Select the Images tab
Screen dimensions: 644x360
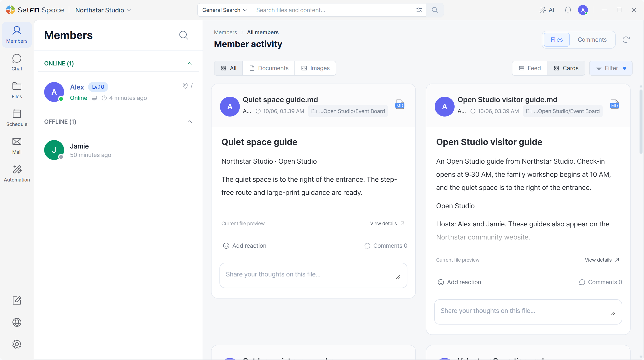pos(315,68)
